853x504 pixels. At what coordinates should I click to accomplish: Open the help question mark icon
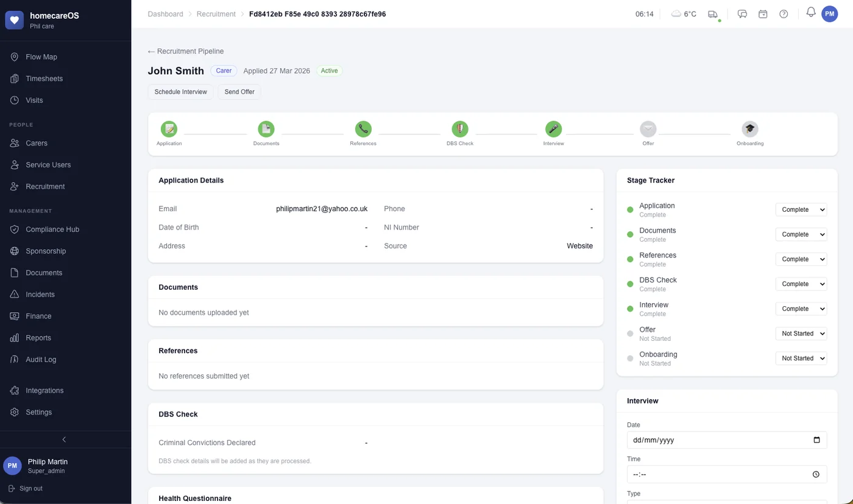[784, 14]
